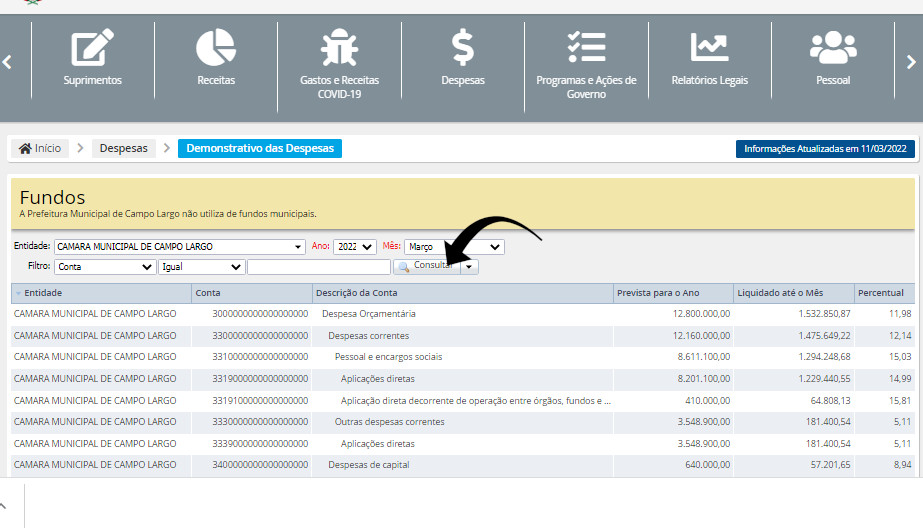The image size is (923, 528).
Task: Open the Mês month dropdown
Action: (x=454, y=247)
